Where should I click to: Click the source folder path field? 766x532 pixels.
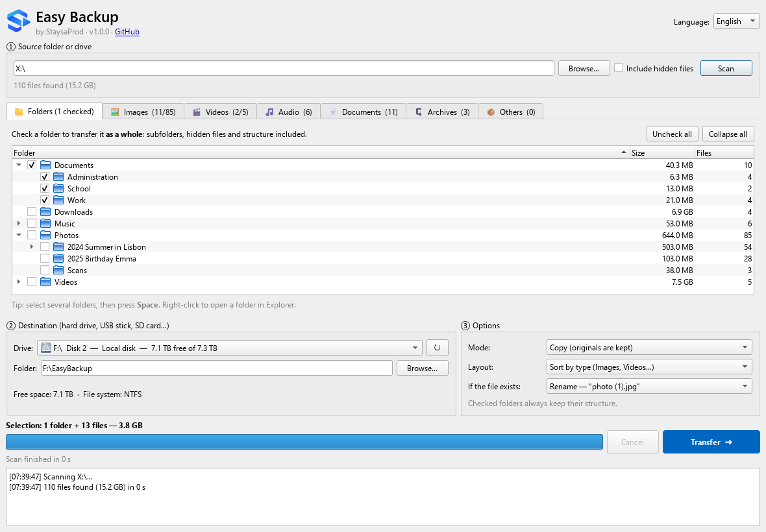pos(284,68)
